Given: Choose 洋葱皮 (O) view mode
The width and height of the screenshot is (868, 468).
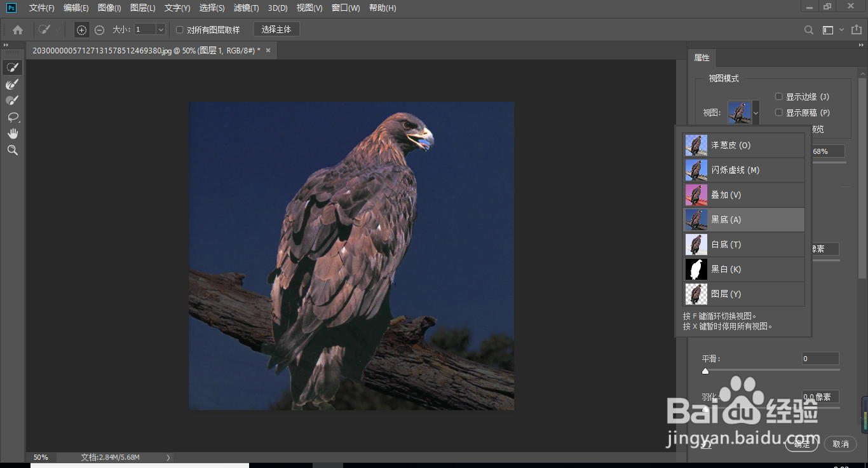Looking at the screenshot, I should click(743, 146).
